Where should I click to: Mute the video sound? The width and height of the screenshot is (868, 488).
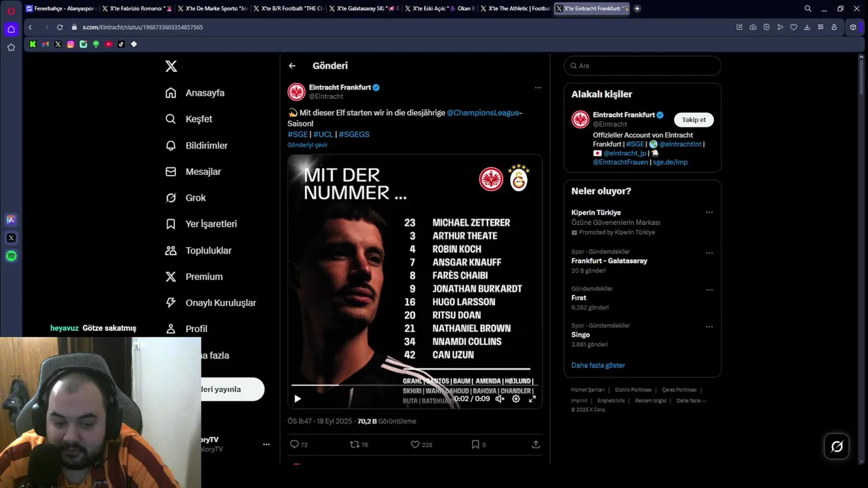(500, 399)
